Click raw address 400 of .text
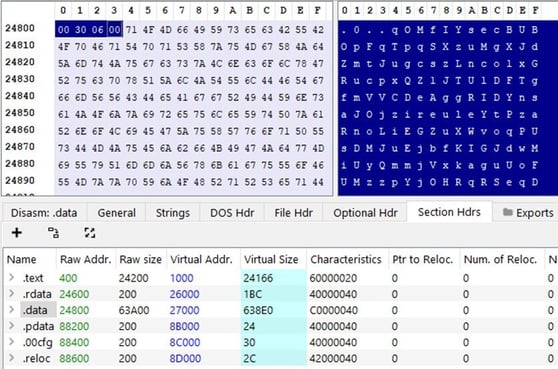 (x=68, y=278)
